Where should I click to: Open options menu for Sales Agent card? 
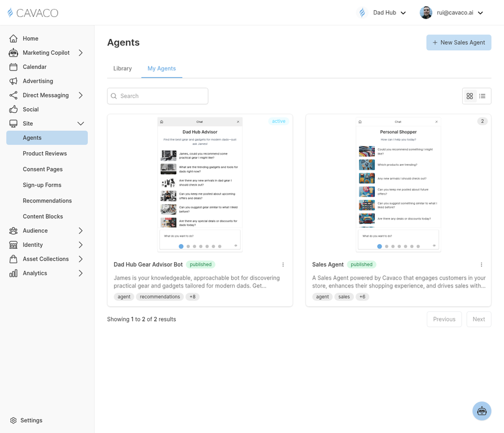point(481,264)
